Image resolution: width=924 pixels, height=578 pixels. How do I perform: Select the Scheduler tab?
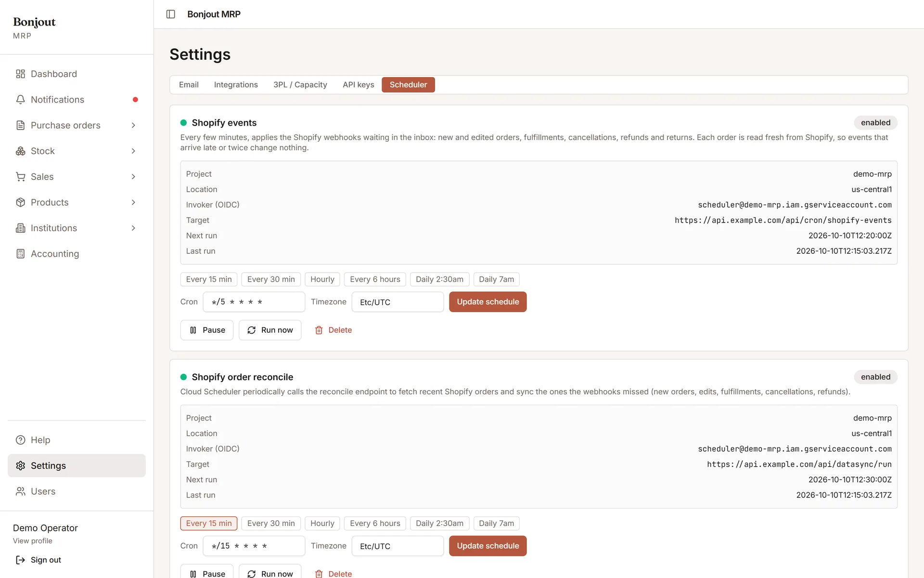point(408,85)
